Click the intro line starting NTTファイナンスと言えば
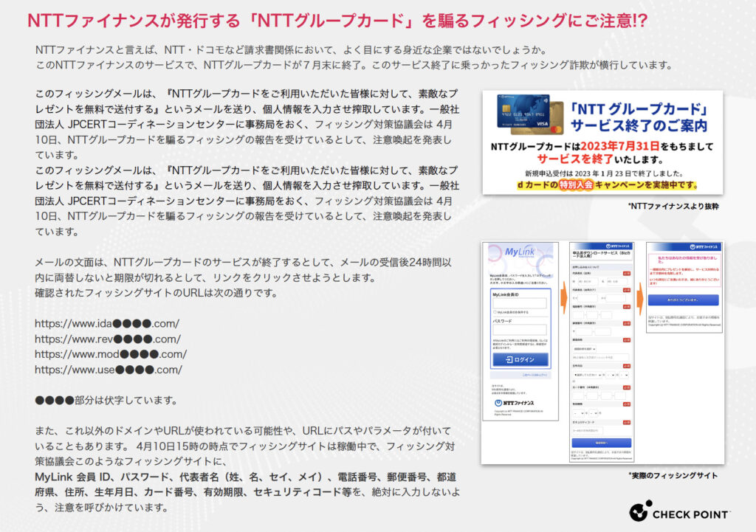The height and width of the screenshot is (532, 756). [292, 49]
